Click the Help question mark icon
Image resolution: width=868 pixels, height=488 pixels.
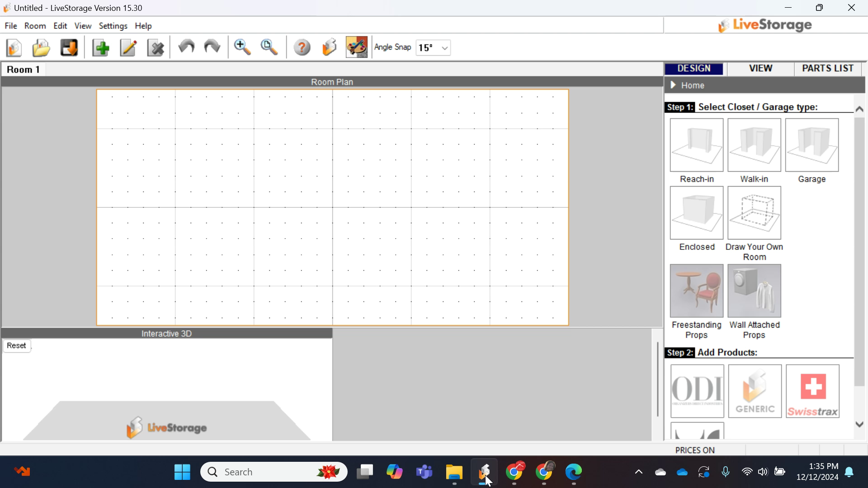[x=302, y=47]
